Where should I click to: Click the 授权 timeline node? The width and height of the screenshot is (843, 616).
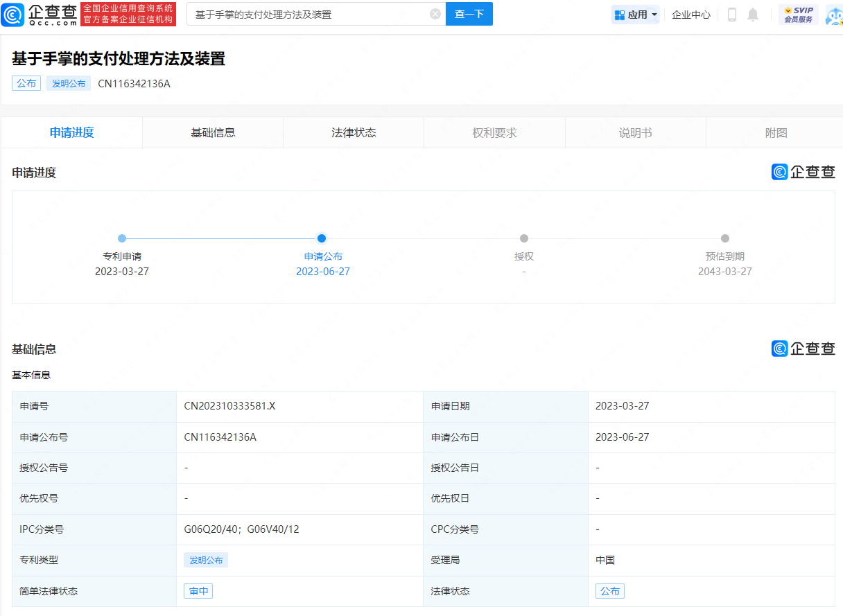pyautogui.click(x=524, y=238)
